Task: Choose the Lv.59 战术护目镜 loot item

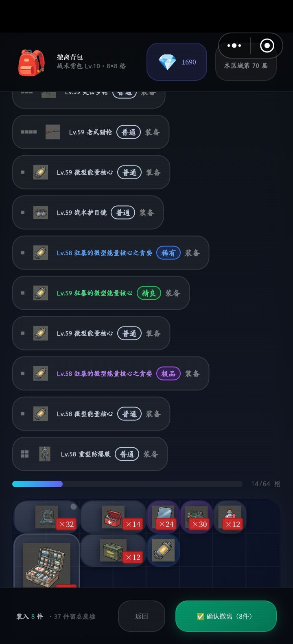Action: click(88, 213)
